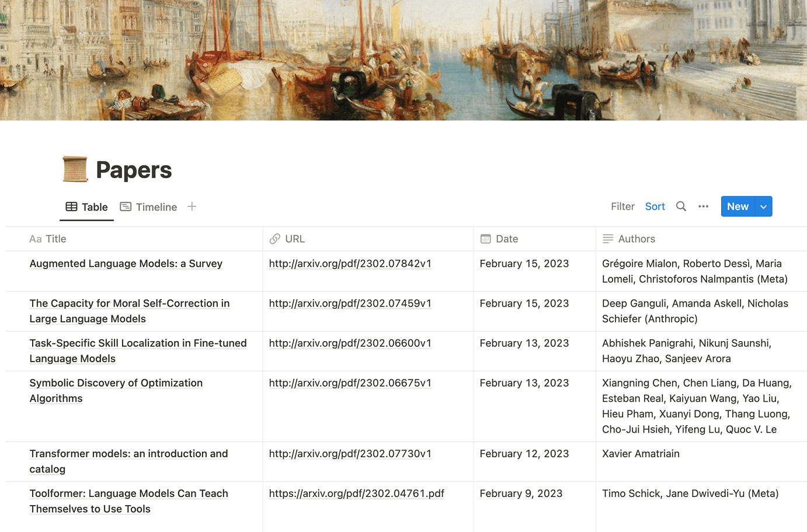This screenshot has width=807, height=532.
Task: Open the Sort options
Action: coord(655,206)
